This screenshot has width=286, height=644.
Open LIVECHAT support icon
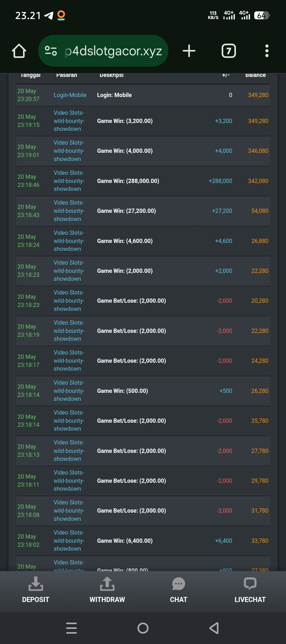tap(250, 584)
